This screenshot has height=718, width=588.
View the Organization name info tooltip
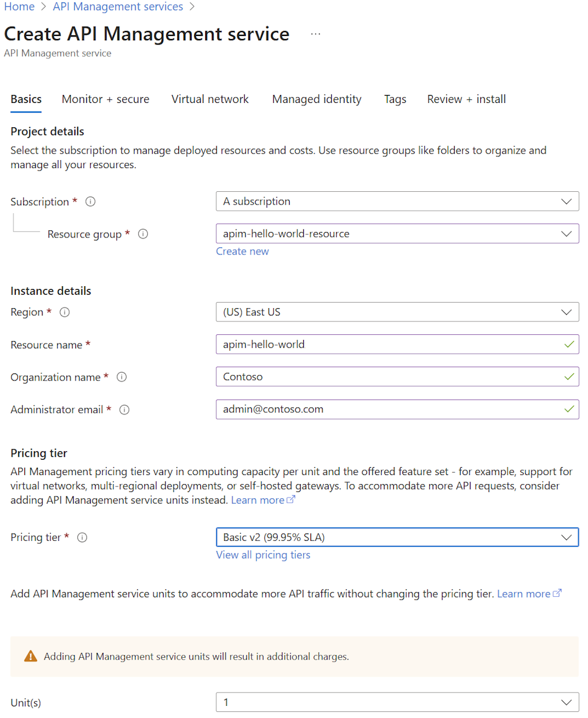point(122,377)
